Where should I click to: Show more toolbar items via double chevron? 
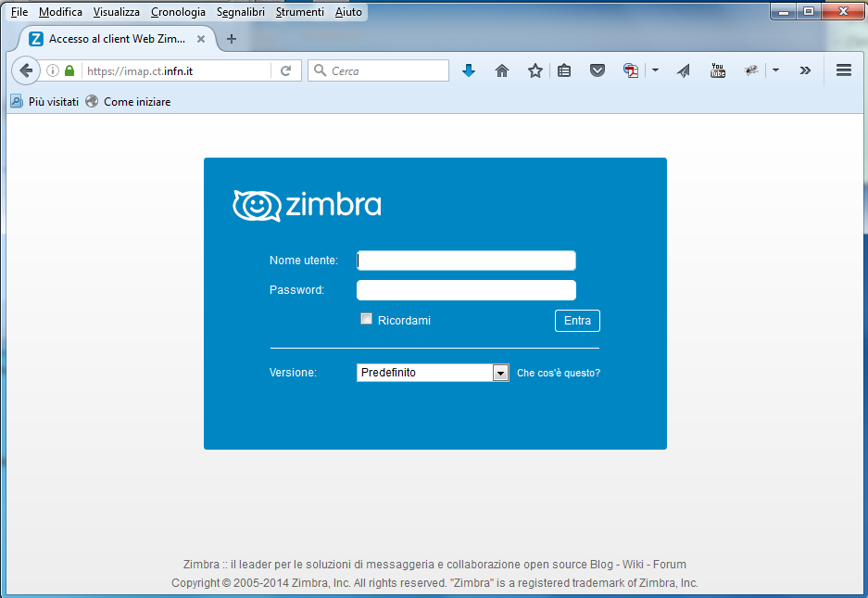point(805,70)
